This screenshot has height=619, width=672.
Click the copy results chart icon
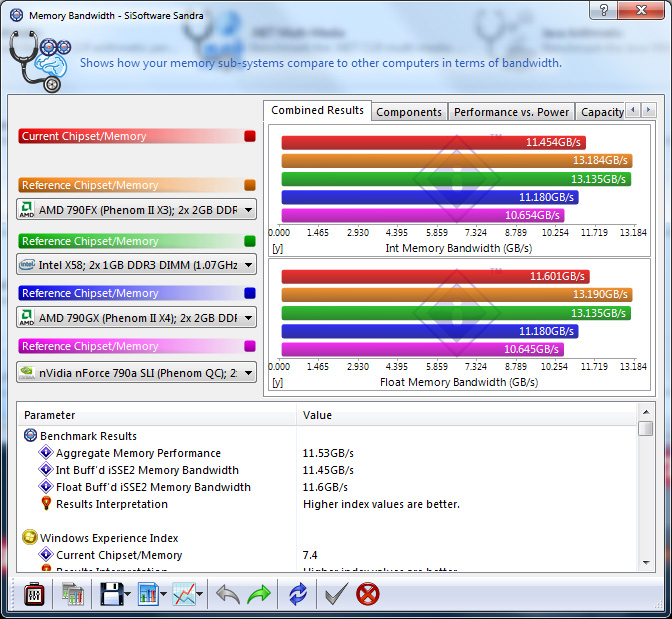[72, 595]
